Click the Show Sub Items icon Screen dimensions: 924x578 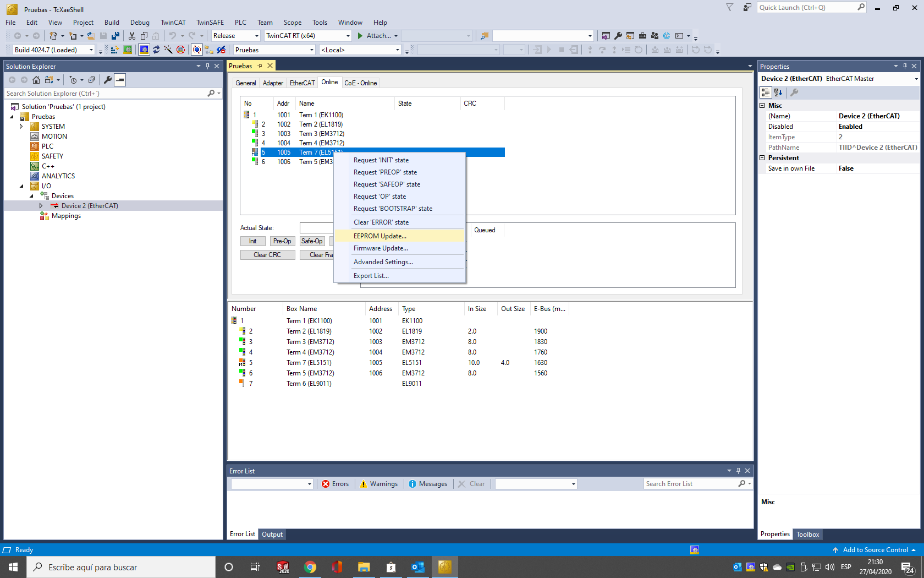[x=209, y=50]
